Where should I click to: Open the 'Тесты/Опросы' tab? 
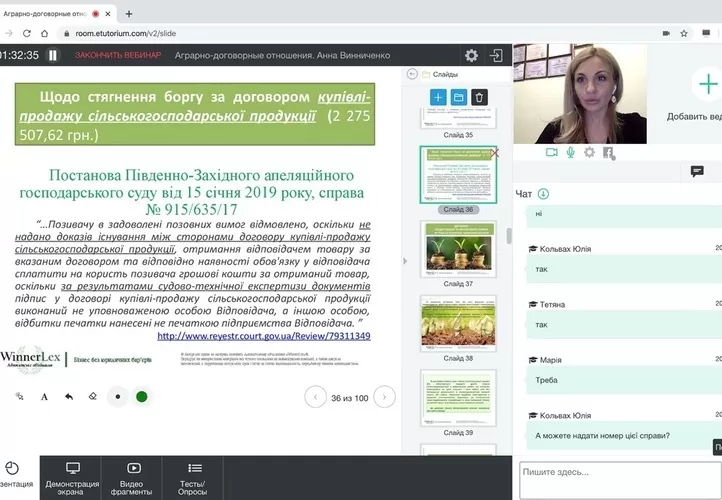(x=192, y=478)
